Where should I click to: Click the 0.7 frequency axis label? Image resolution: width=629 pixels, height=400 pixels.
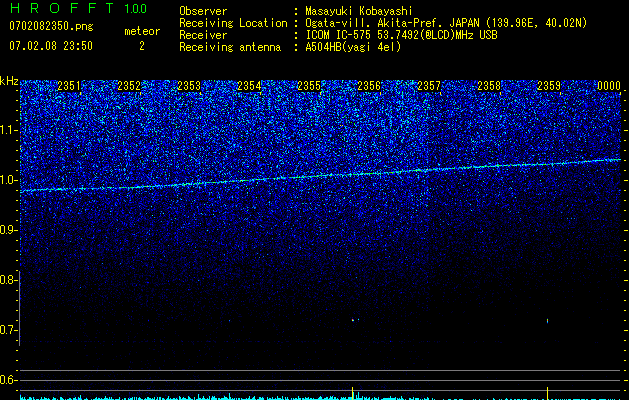point(8,330)
